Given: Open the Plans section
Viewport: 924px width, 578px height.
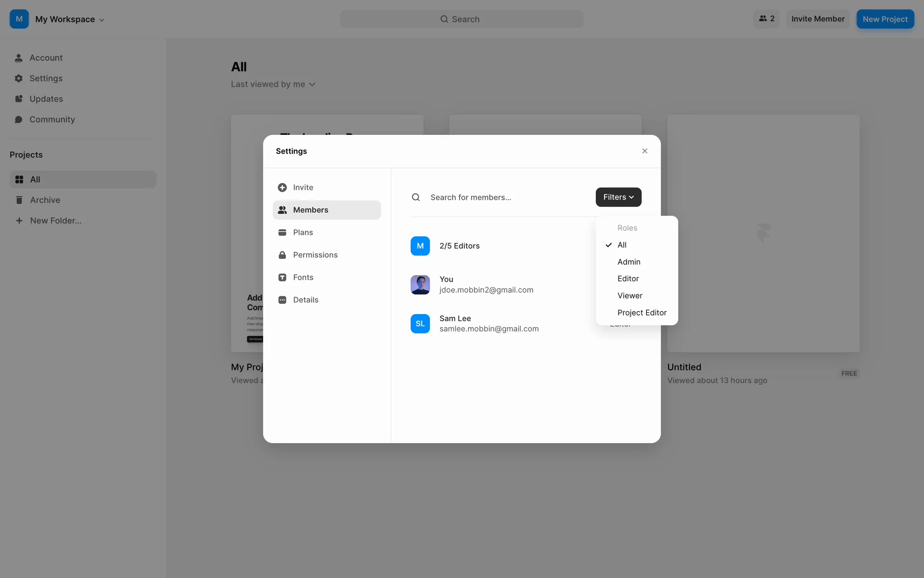Looking at the screenshot, I should point(303,232).
